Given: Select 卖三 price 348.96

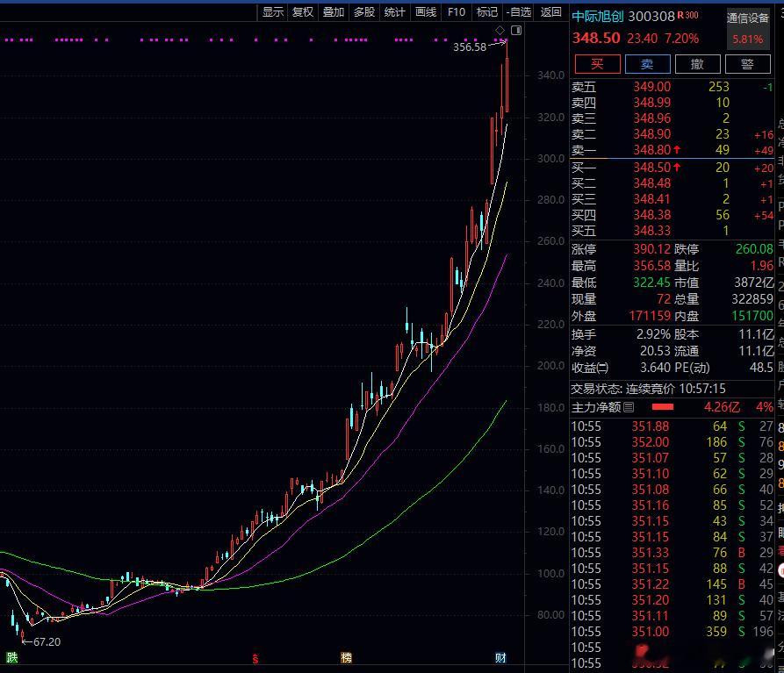Looking at the screenshot, I should coord(652,118).
